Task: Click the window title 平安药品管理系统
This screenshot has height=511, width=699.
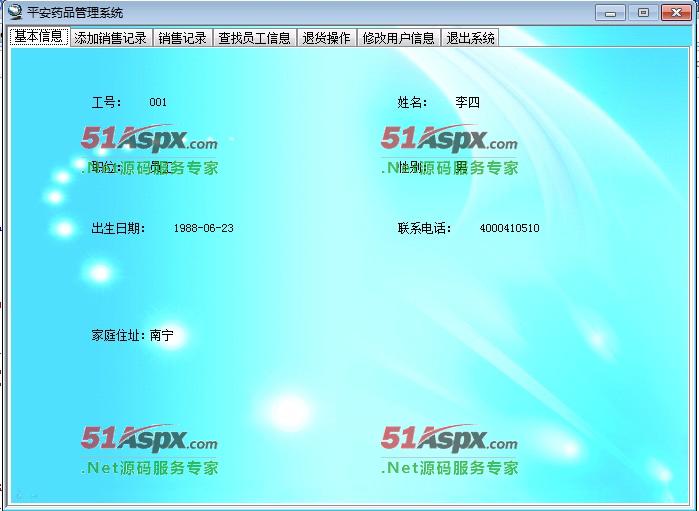Action: click(x=75, y=12)
